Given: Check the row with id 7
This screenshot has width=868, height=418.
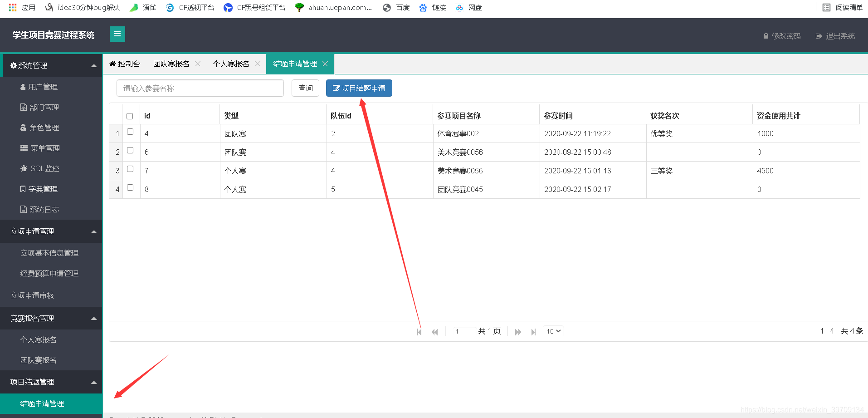Looking at the screenshot, I should pyautogui.click(x=130, y=169).
